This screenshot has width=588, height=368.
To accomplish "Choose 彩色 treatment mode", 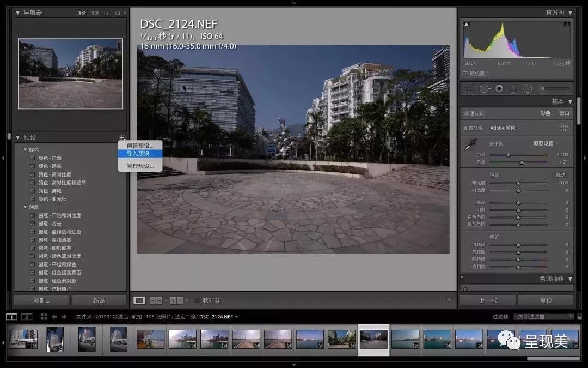I will (x=545, y=113).
